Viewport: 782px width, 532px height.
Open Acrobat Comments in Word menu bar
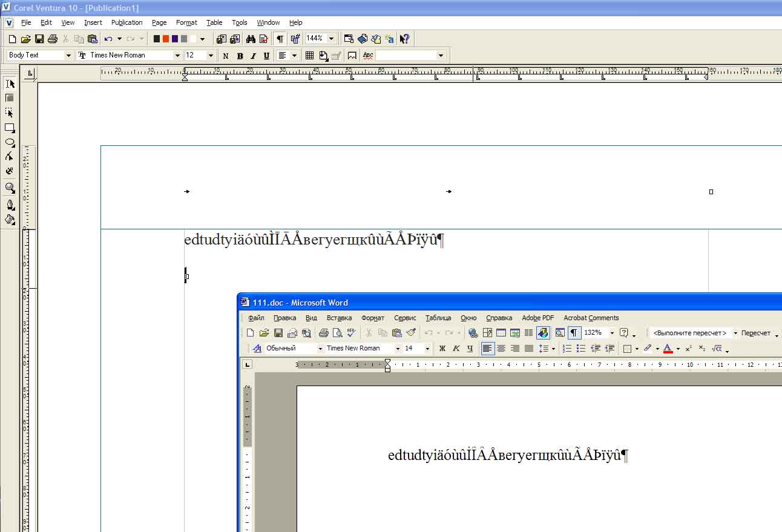(591, 318)
